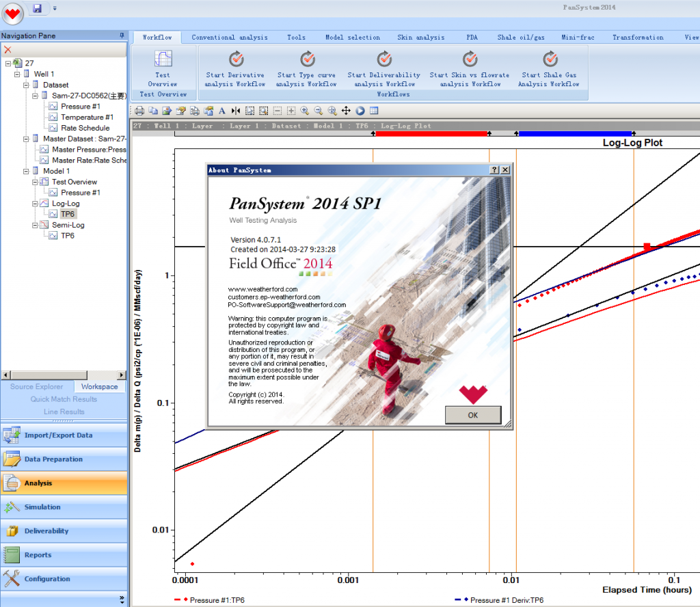Click the blue play button icon
The image size is (700, 607).
click(x=360, y=111)
